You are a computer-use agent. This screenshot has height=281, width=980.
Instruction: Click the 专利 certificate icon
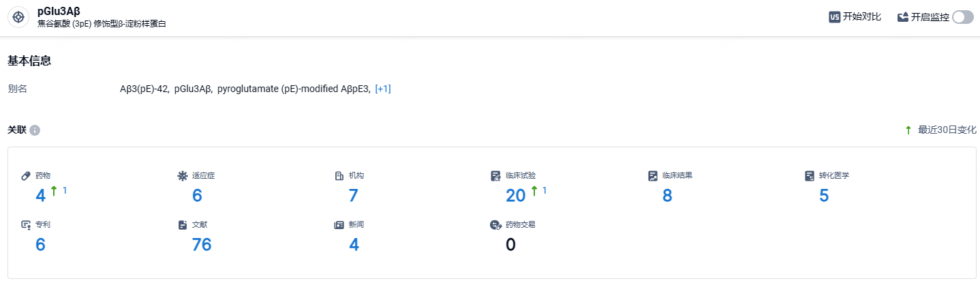coord(26,224)
